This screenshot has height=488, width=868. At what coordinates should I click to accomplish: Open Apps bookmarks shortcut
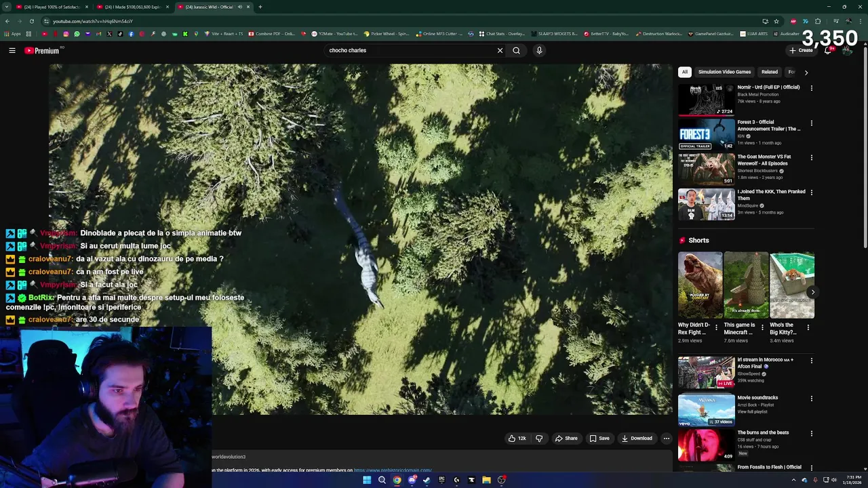click(x=13, y=34)
